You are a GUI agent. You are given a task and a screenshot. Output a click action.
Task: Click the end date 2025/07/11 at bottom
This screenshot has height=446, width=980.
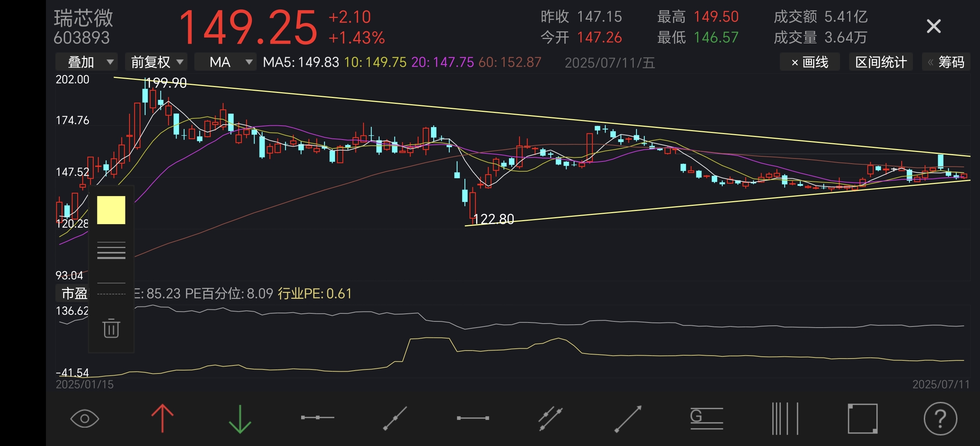pyautogui.click(x=941, y=384)
